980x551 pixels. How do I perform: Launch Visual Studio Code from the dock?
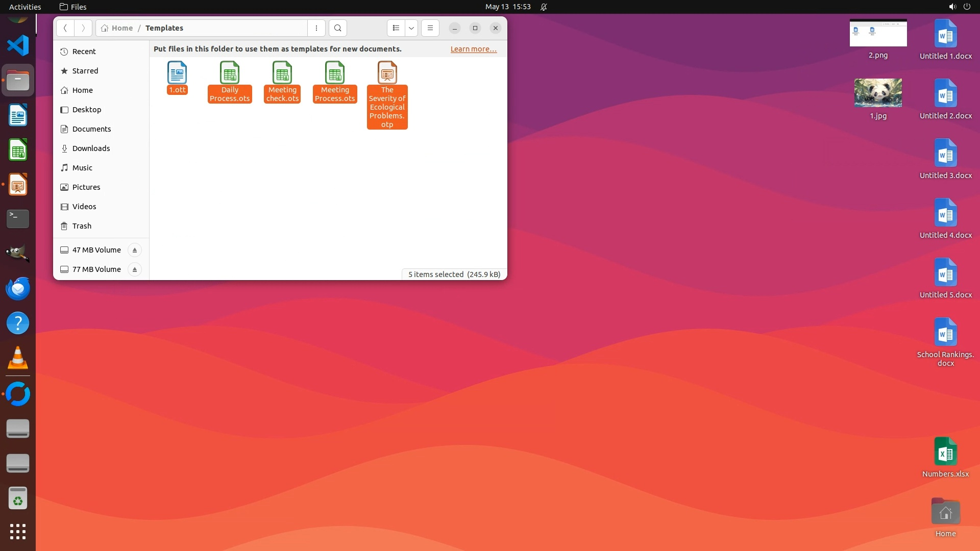tap(18, 45)
